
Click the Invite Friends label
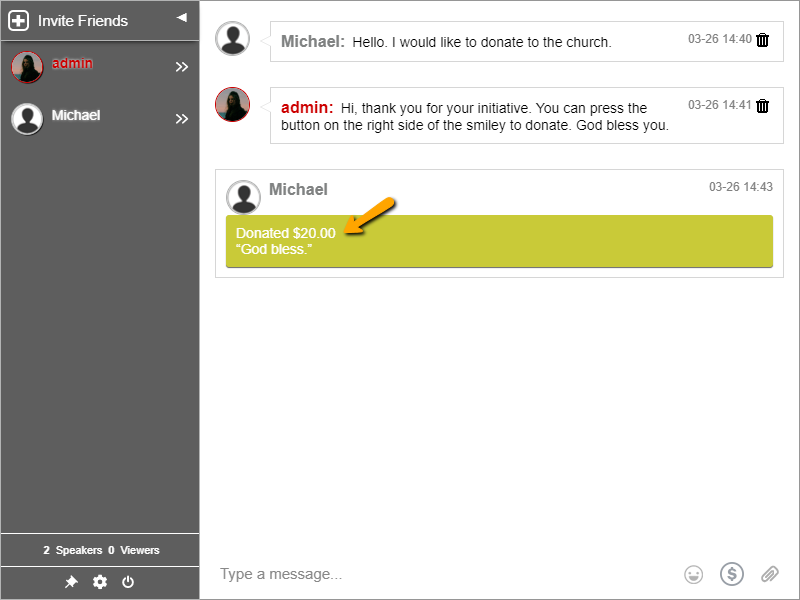click(x=83, y=21)
